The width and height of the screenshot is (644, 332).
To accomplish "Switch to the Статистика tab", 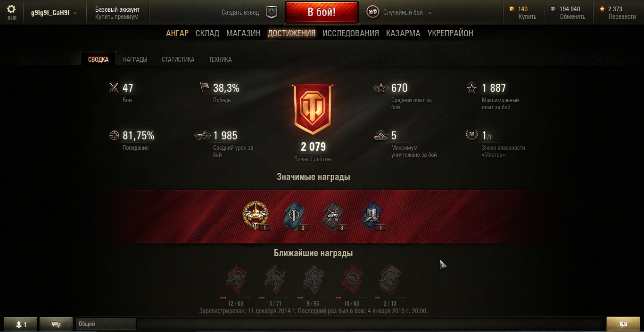I will pyautogui.click(x=178, y=59).
